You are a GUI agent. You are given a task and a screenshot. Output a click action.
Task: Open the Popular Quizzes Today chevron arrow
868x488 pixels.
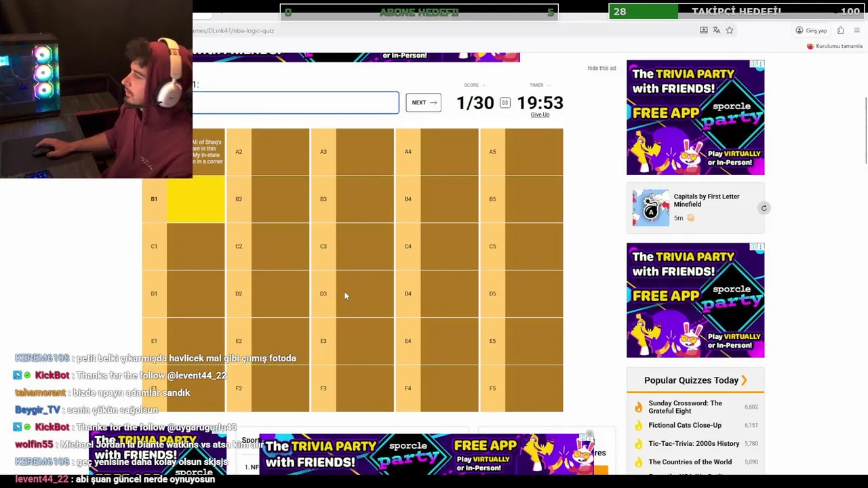pos(744,380)
